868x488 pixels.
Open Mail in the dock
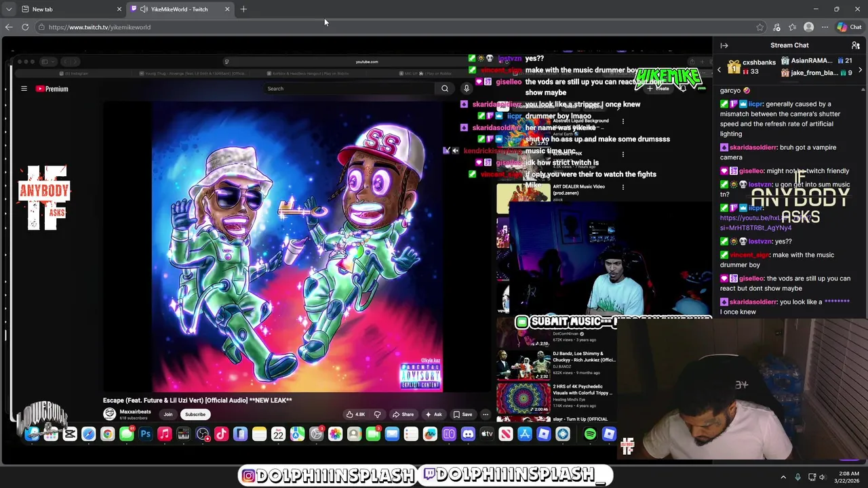392,434
